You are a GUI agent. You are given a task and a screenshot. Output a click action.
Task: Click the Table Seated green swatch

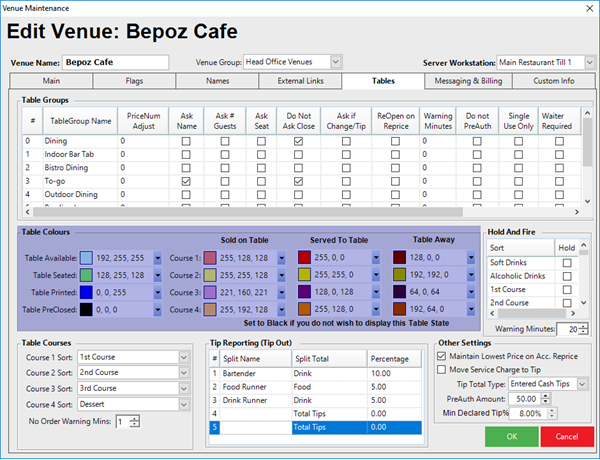pyautogui.click(x=86, y=275)
